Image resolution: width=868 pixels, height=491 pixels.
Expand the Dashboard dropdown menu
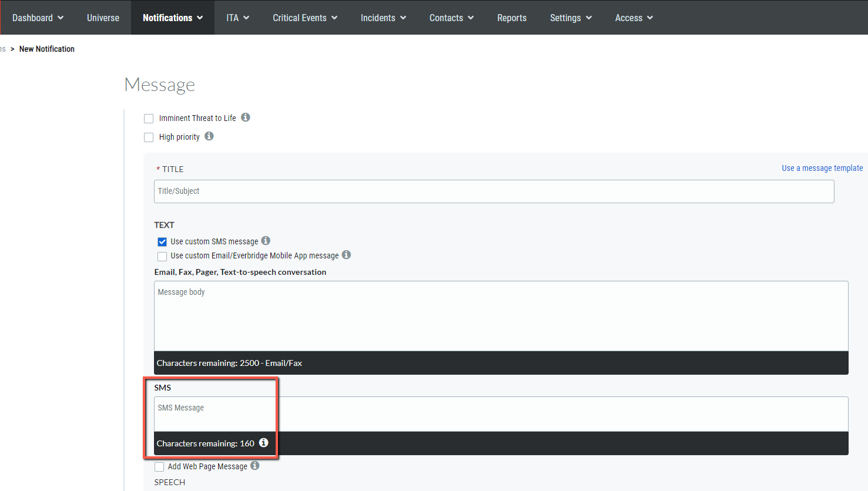pos(38,18)
